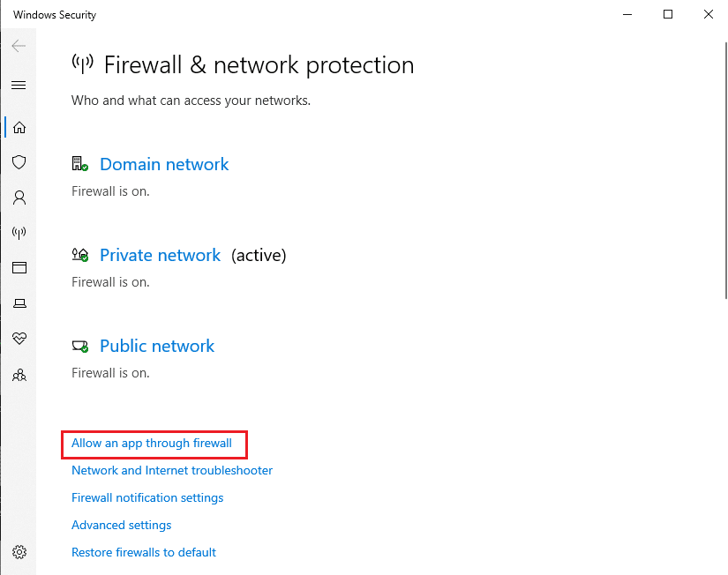The width and height of the screenshot is (728, 575).
Task: Open Advanced settings for firewall
Action: coord(121,525)
